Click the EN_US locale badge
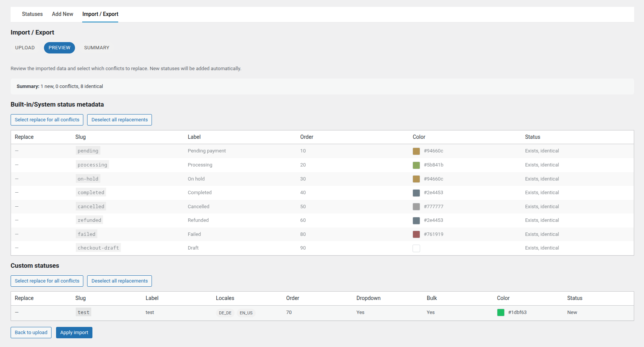Screen dimensions: 644x347 [246, 313]
